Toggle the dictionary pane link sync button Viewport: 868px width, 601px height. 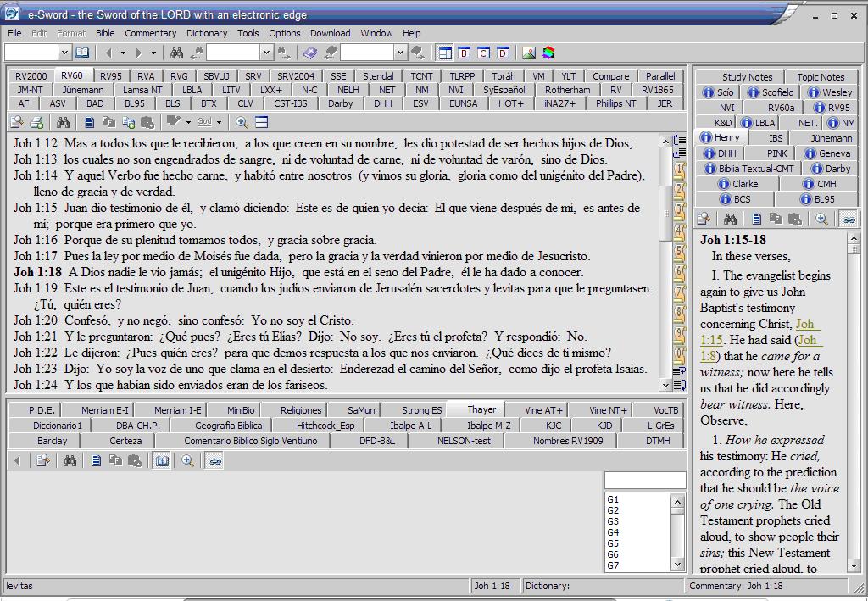(214, 460)
